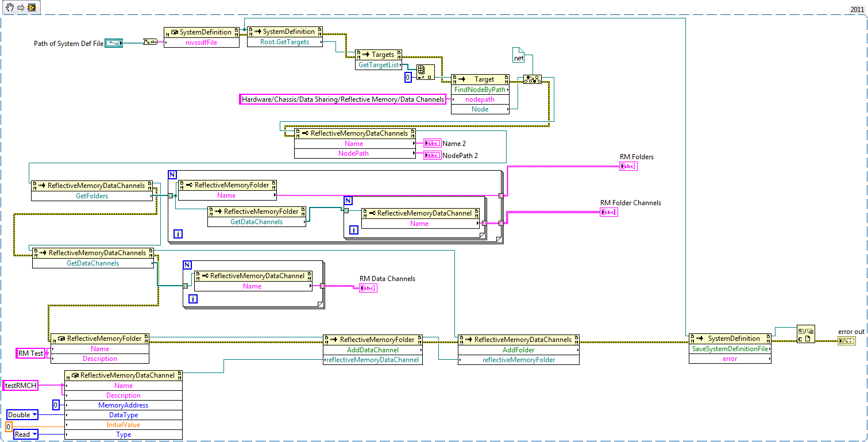This screenshot has height=442, width=868.
Task: Click the RM Folders label
Action: 636,157
